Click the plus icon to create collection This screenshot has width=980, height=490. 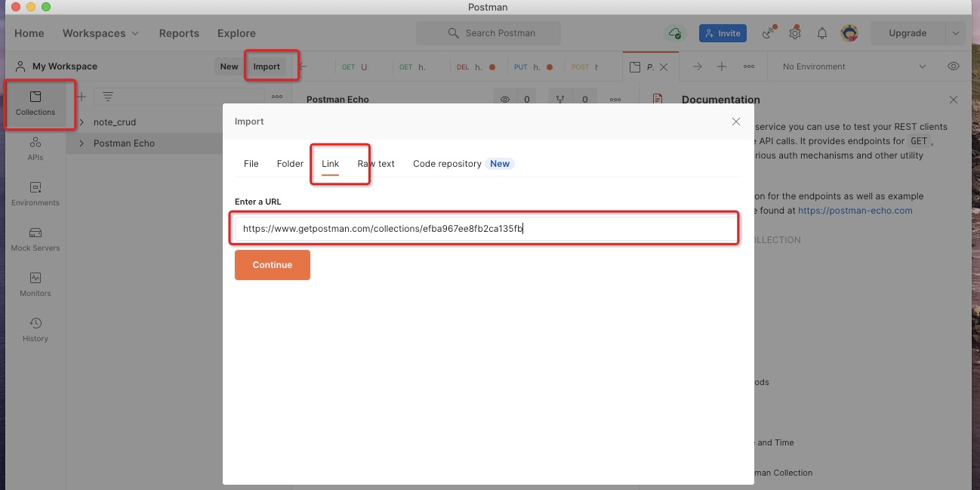82,97
